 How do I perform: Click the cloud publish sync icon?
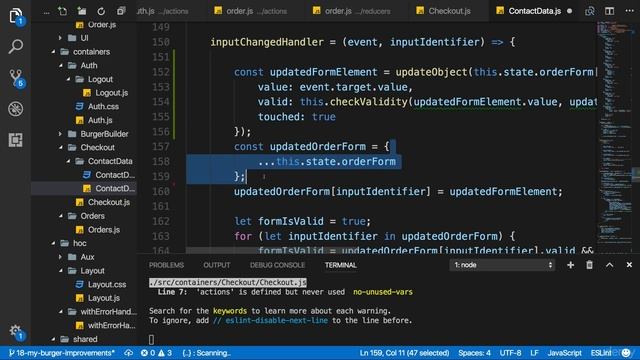129,353
